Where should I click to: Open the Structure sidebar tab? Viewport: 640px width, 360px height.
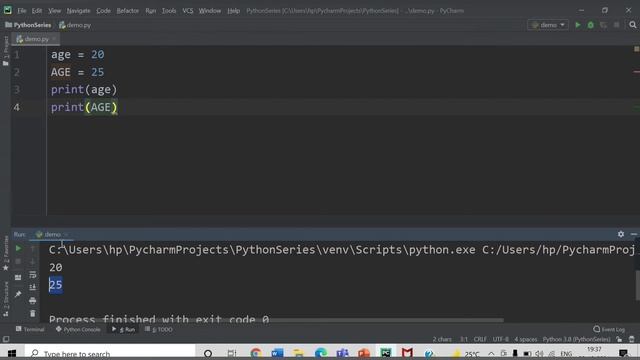[x=6, y=299]
